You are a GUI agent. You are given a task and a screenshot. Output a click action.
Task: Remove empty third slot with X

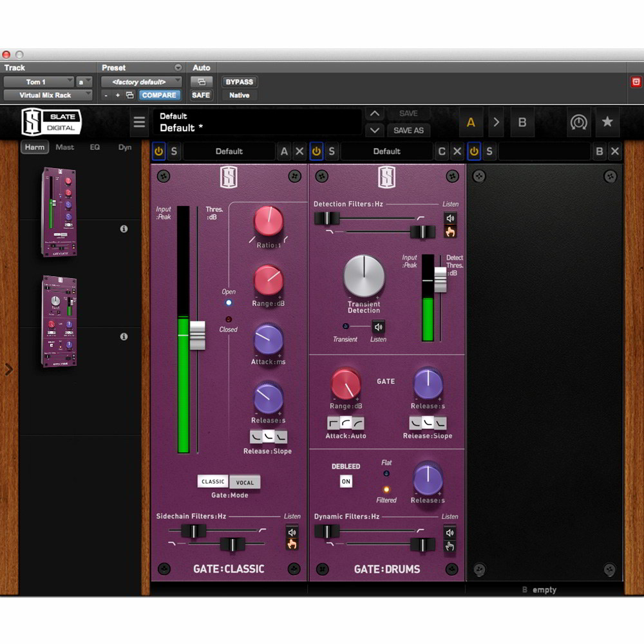tap(615, 151)
